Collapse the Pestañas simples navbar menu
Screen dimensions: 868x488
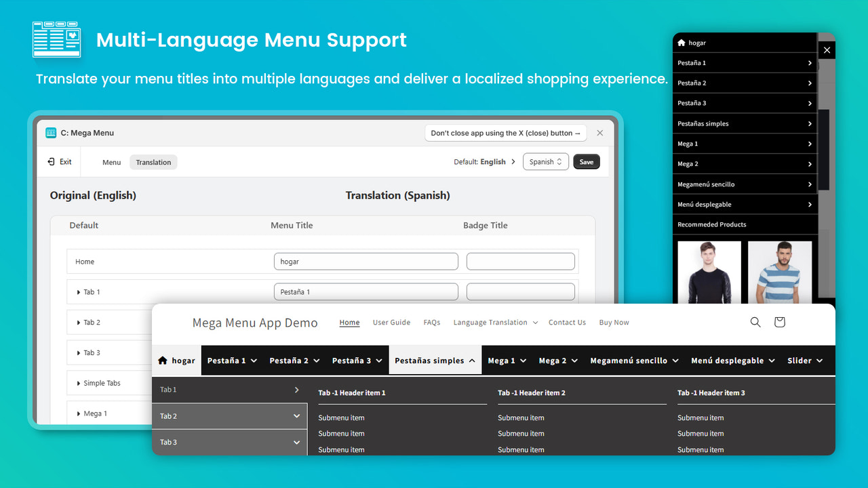[x=435, y=361]
